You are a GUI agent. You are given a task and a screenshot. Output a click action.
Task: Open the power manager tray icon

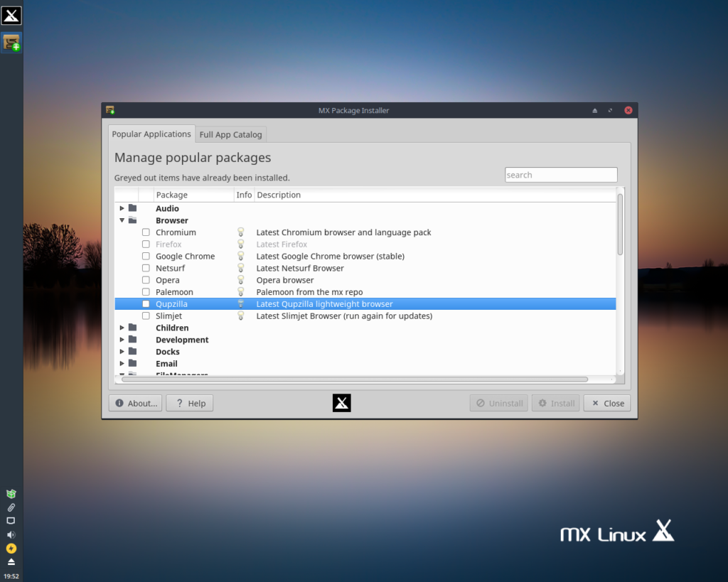[11, 549]
